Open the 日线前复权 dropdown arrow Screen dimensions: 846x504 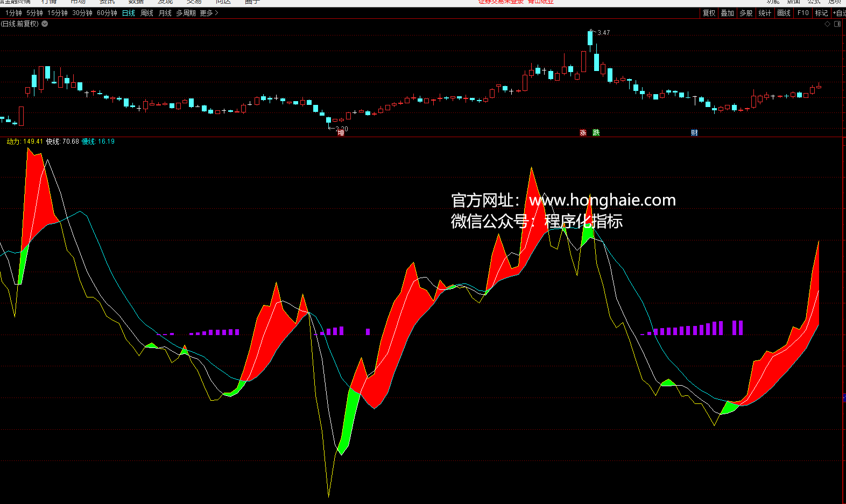pos(45,24)
